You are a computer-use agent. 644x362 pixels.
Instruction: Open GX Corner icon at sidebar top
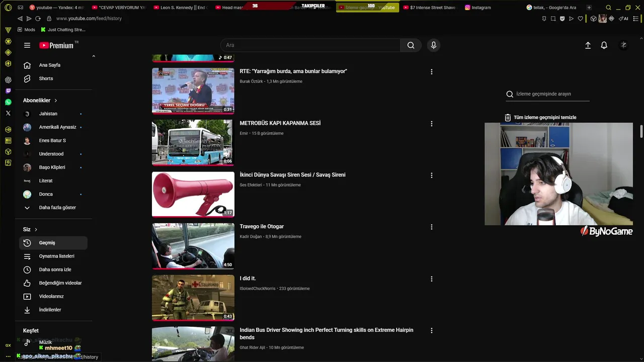8,30
